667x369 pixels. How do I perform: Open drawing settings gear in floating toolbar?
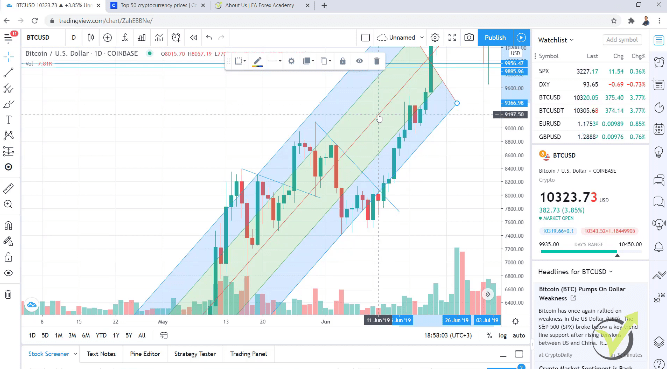point(291,61)
